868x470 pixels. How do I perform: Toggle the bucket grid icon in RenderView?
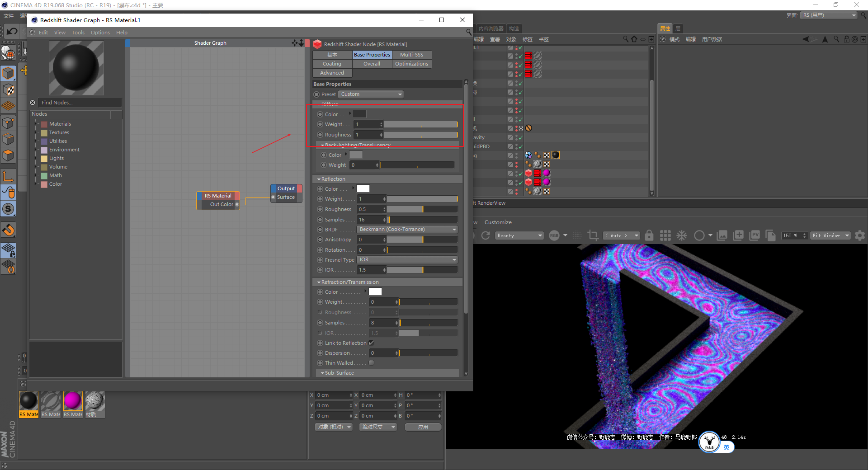665,235
